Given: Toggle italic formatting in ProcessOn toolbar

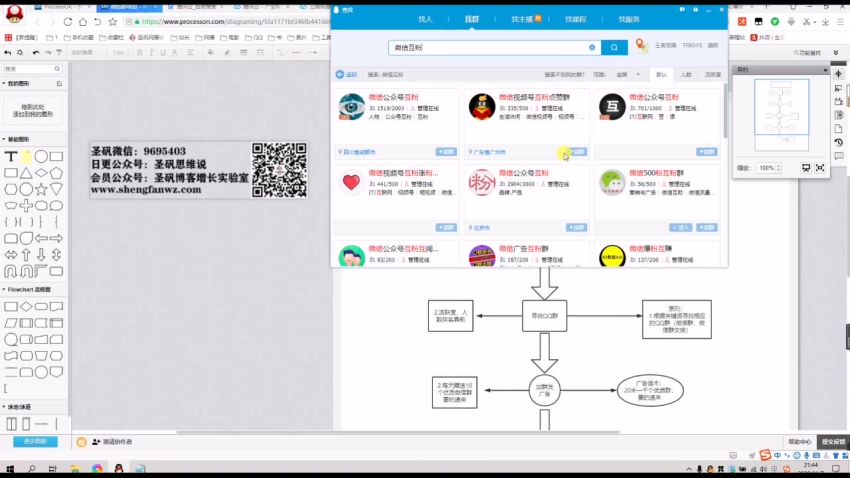Looking at the screenshot, I should 151,53.
